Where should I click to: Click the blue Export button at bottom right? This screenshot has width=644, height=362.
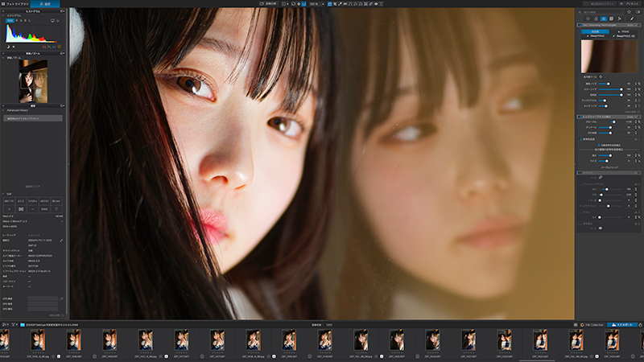[622, 325]
